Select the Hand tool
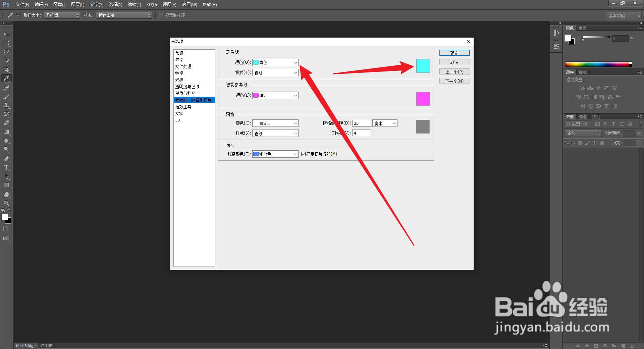Screen dimensions: 644x349 [6, 195]
